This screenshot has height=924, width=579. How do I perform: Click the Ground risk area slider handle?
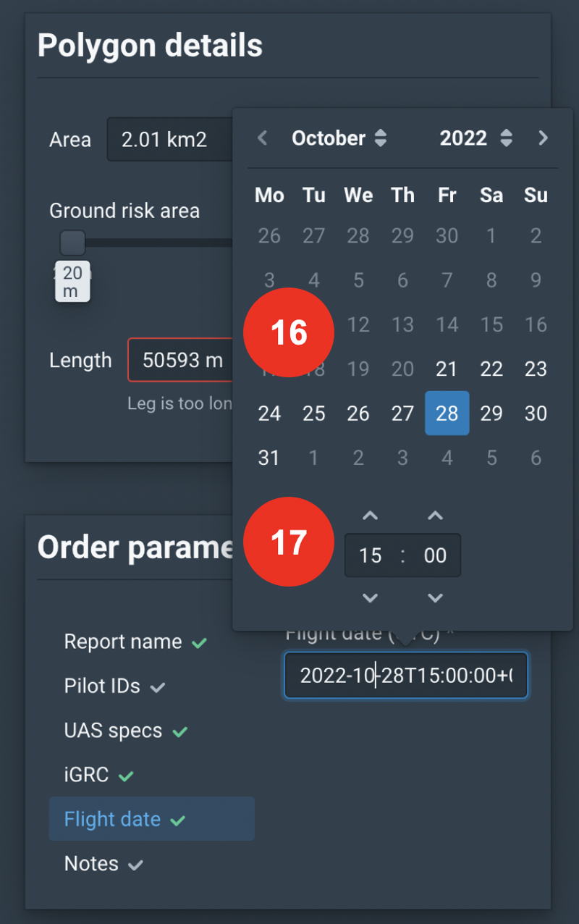click(x=72, y=243)
